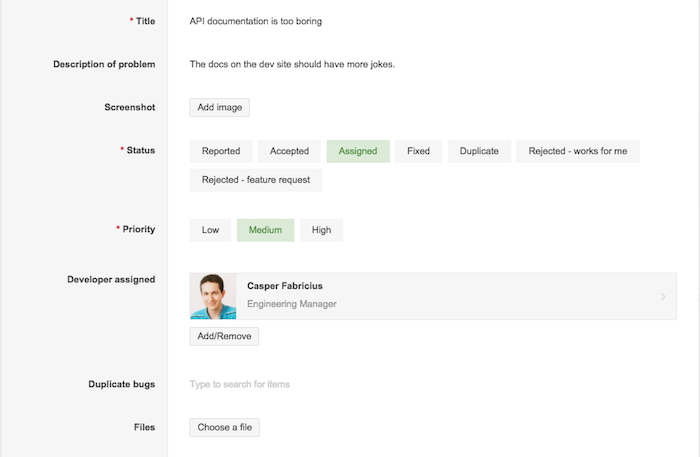This screenshot has width=700, height=457.
Task: Open Casper Fabricius developer name
Action: click(x=285, y=286)
